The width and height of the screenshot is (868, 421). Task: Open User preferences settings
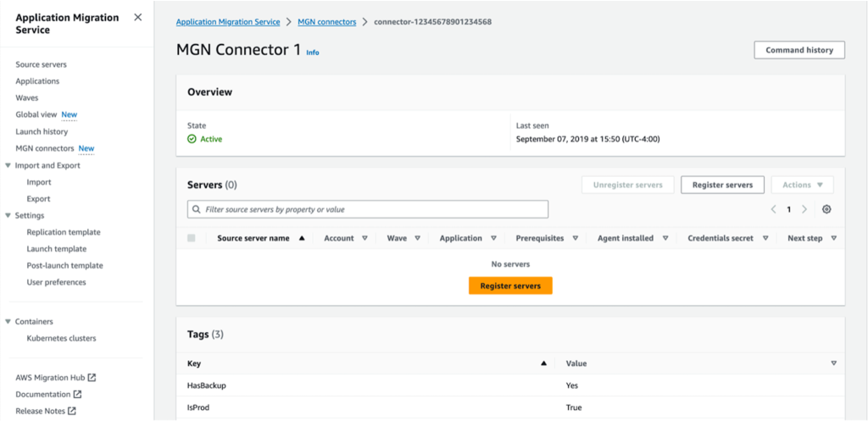pos(57,282)
